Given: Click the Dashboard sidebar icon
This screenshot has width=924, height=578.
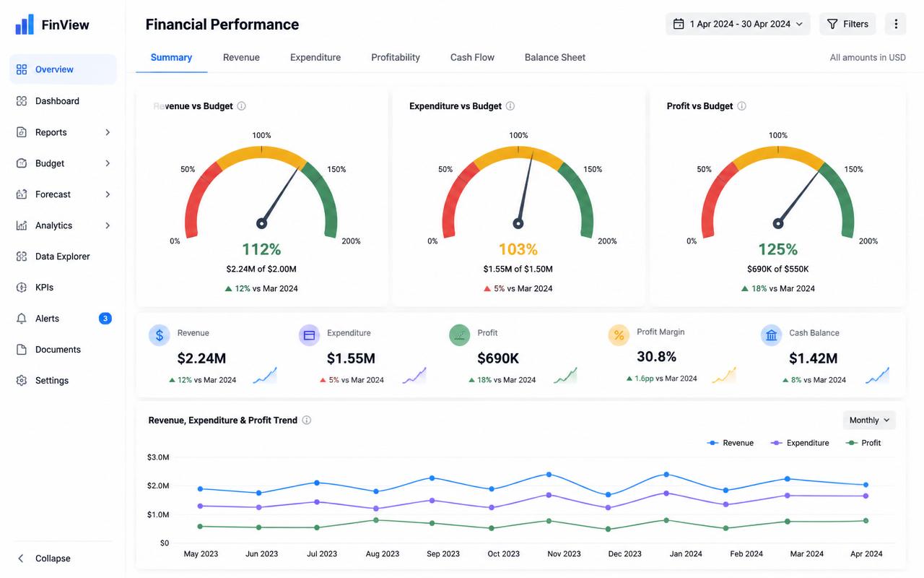Looking at the screenshot, I should click(x=22, y=101).
